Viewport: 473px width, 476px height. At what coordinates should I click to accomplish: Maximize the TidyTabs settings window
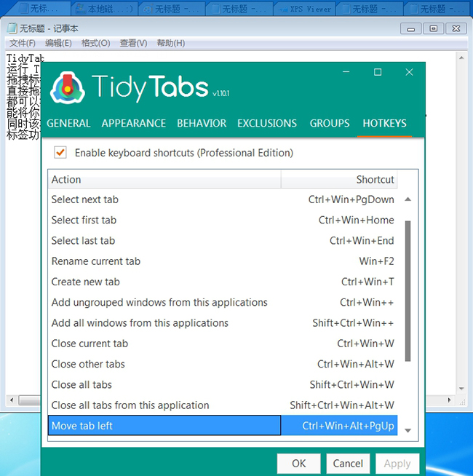tap(378, 72)
